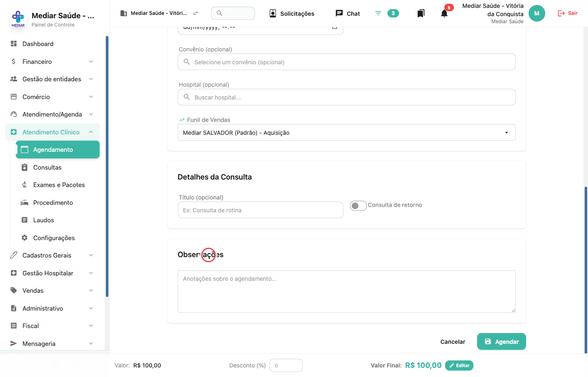
Task: Click the Cancelar button
Action: [453, 341]
